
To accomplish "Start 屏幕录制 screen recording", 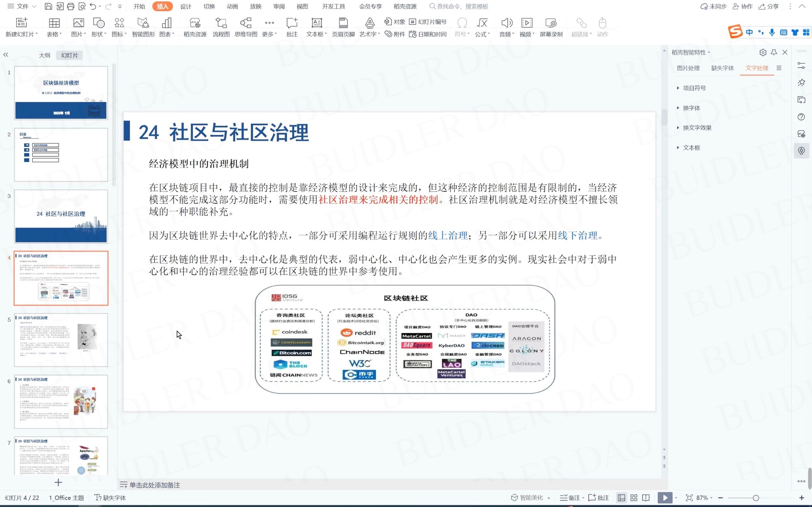I will tap(551, 26).
